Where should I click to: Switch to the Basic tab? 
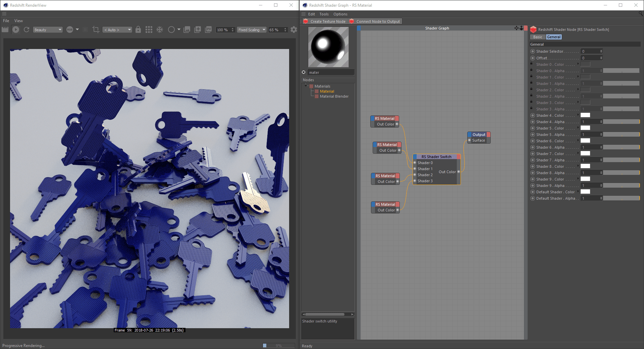537,37
